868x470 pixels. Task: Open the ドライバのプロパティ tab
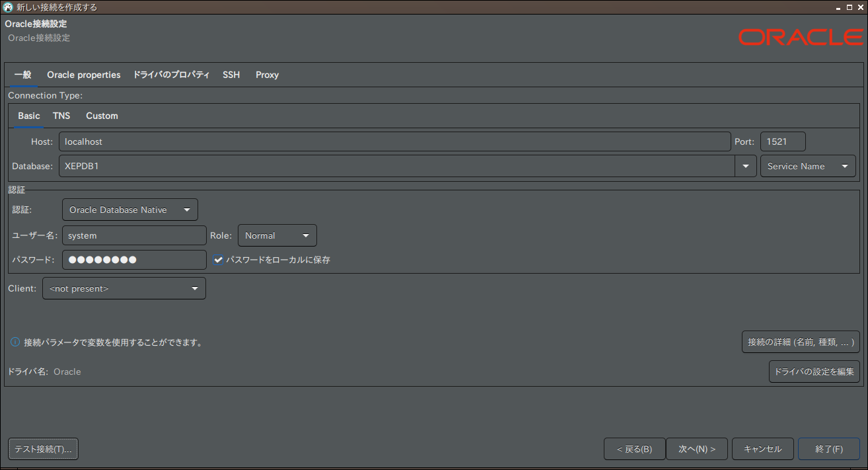(172, 75)
